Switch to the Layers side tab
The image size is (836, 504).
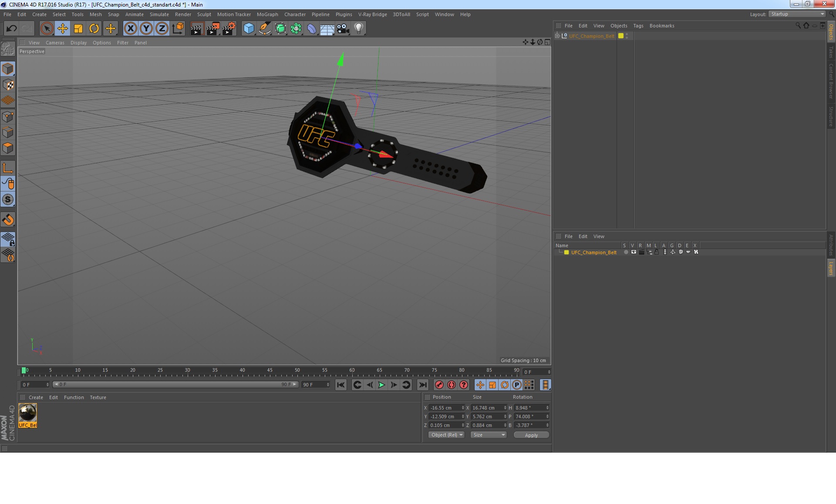pyautogui.click(x=831, y=269)
